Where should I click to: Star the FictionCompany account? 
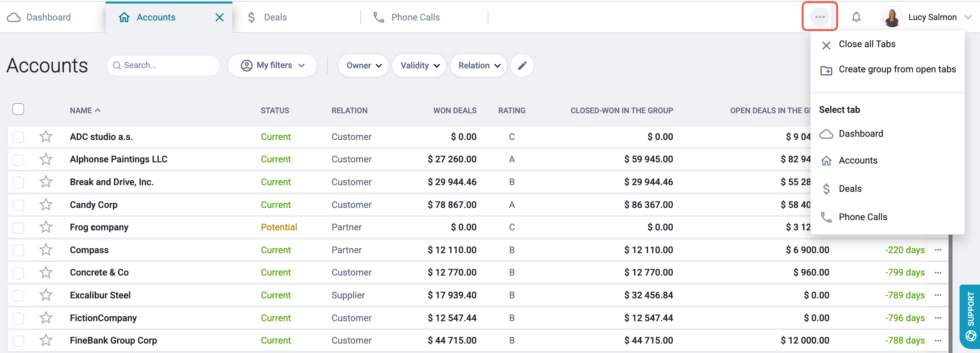[46, 318]
